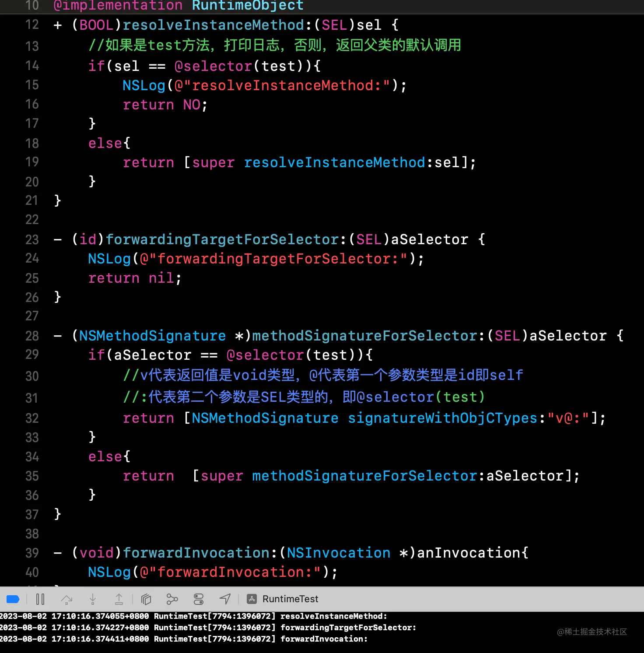
Task: Click forwardingTargetForSelector method name on line 23
Action: pyautogui.click(x=222, y=239)
